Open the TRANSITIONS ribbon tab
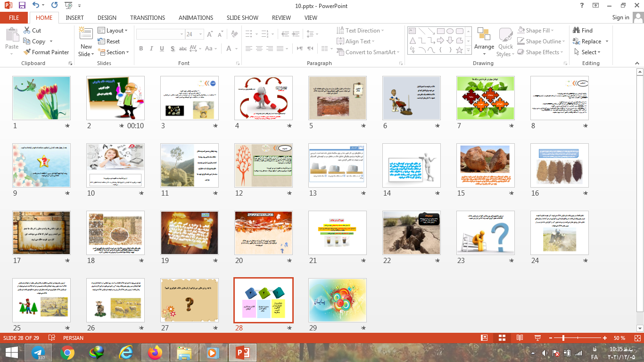The height and width of the screenshot is (362, 644). point(148,17)
